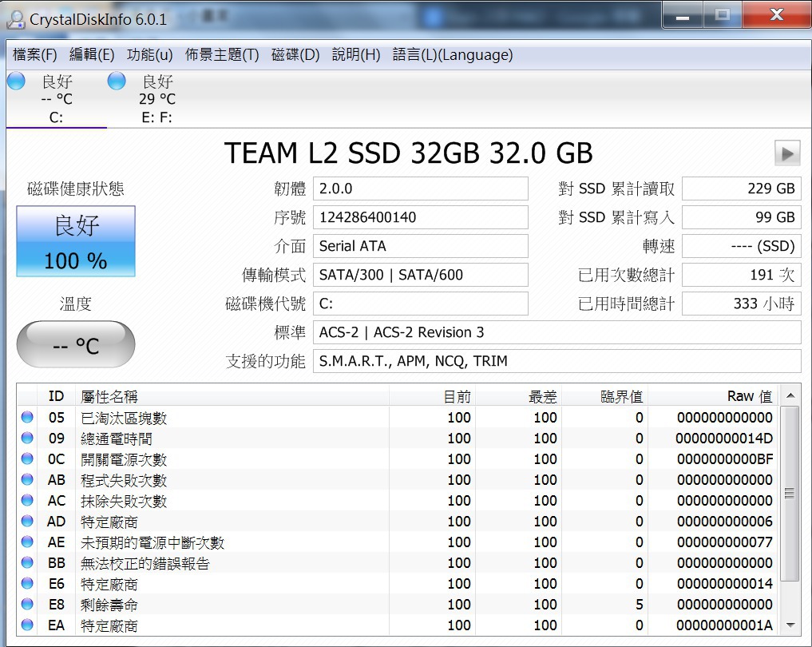Image resolution: width=812 pixels, height=647 pixels.
Task: Open the 說明(H) menu
Action: pyautogui.click(x=356, y=54)
